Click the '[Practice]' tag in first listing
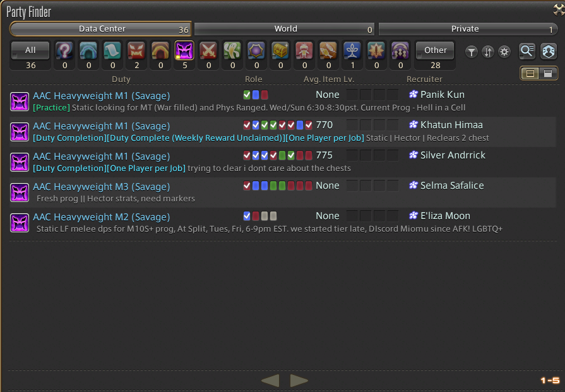This screenshot has height=392, width=565. 52,108
